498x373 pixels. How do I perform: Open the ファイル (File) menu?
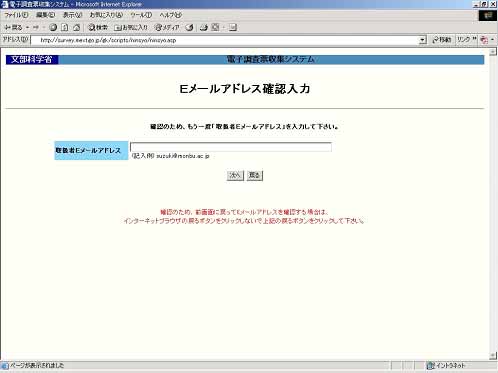[16, 15]
